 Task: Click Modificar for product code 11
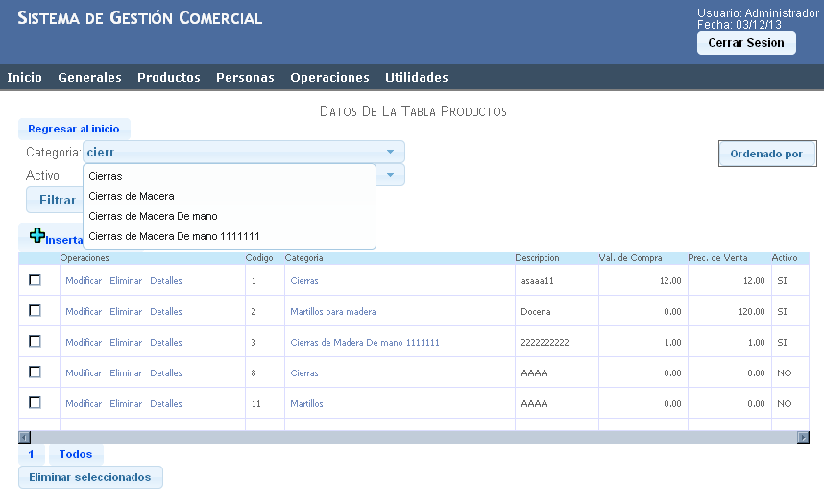click(x=84, y=404)
